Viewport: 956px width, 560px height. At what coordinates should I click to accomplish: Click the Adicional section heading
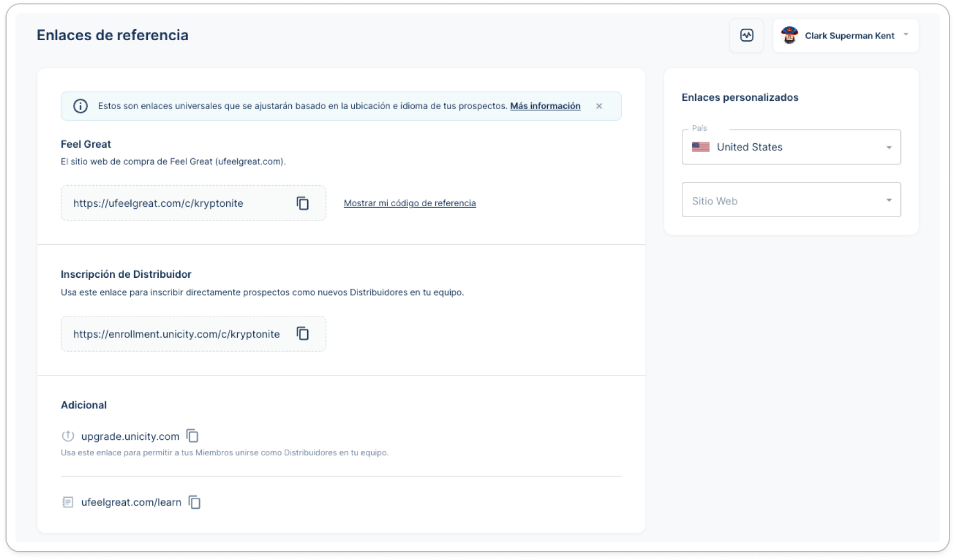click(x=83, y=405)
